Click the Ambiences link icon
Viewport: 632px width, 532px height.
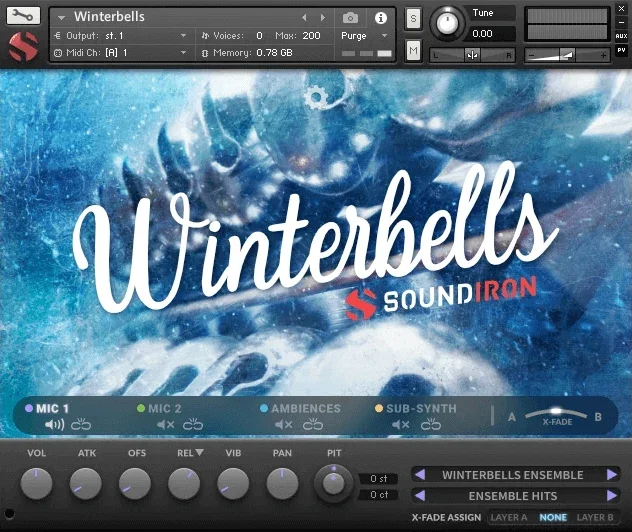313,424
